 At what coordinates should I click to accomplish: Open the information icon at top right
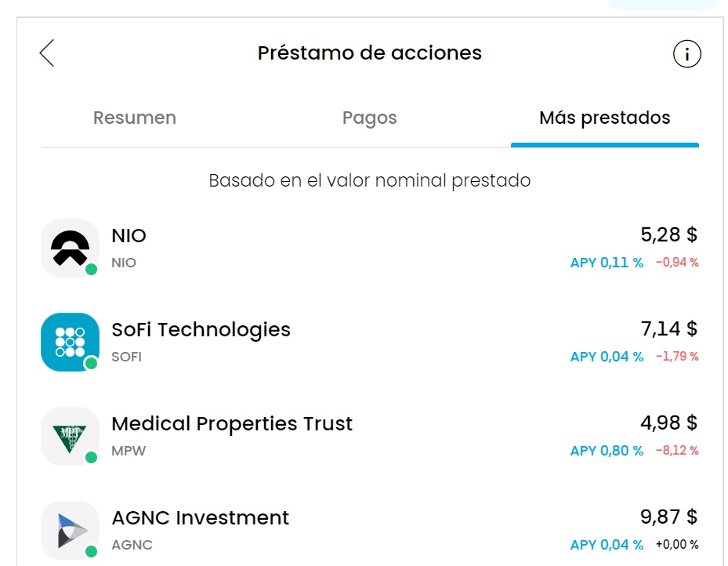pos(687,53)
